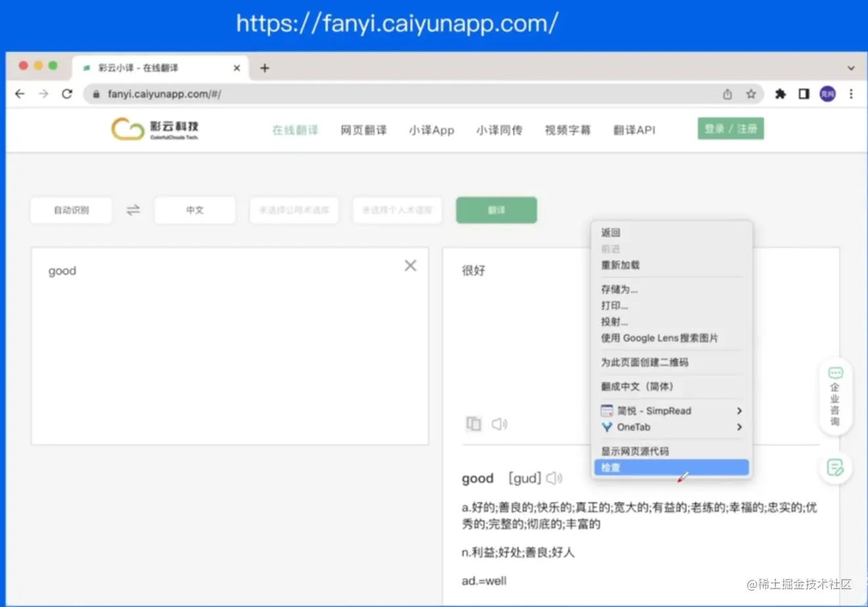This screenshot has height=607, width=868.
Task: Open Chrome three-dot menu
Action: [851, 94]
